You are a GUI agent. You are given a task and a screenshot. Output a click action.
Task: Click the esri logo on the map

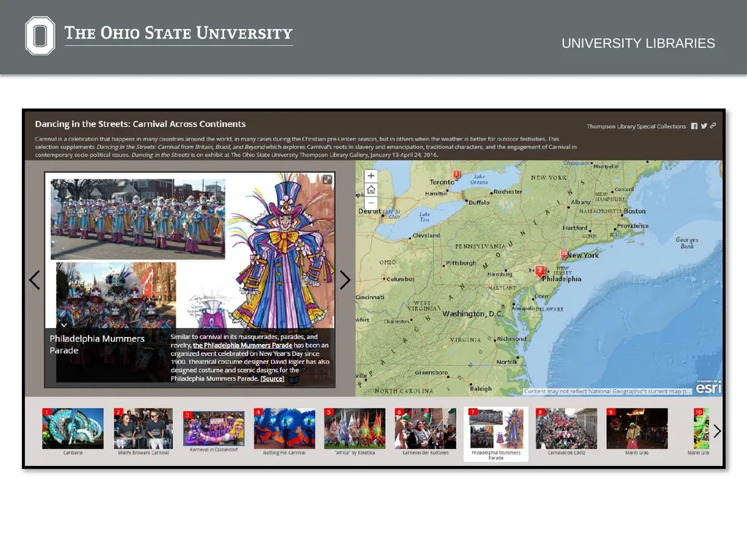pyautogui.click(x=708, y=387)
